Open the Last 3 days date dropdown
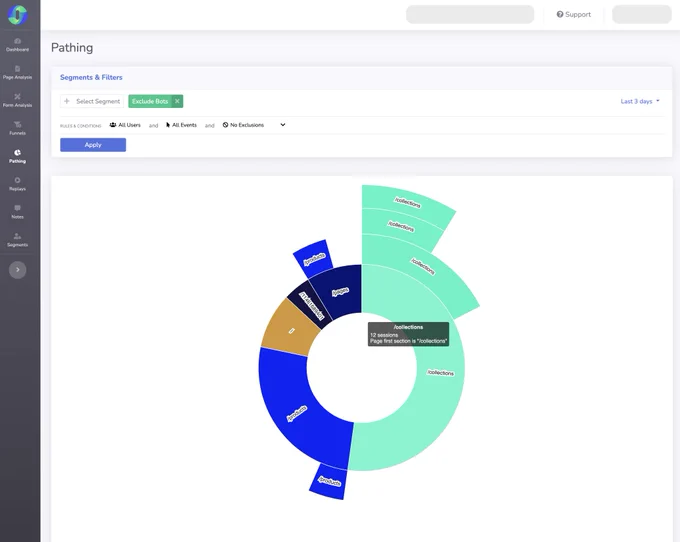 coord(640,101)
